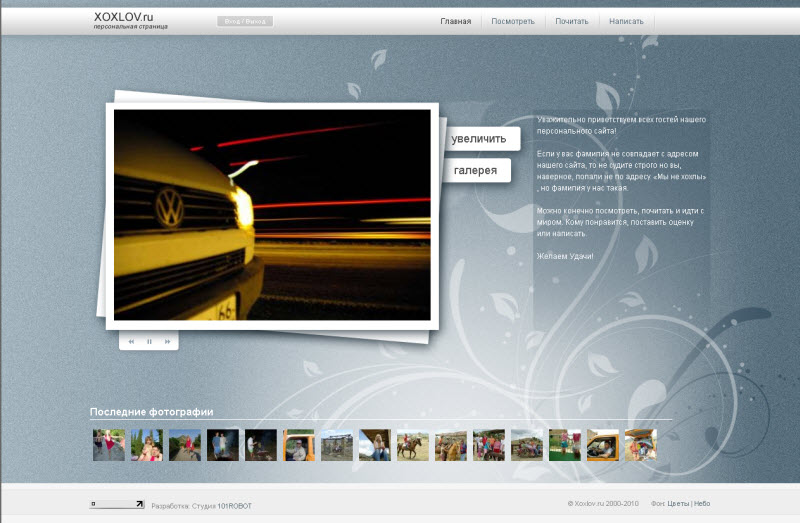Viewport: 800px width, 523px height.
Task: Pause the photo slideshow
Action: point(149,341)
